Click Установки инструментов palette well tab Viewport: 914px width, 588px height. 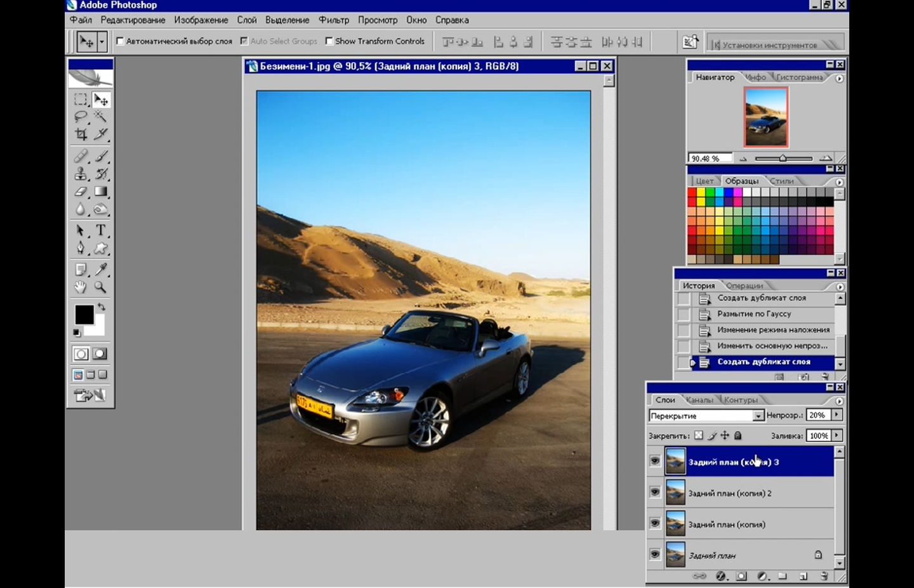[x=769, y=45]
